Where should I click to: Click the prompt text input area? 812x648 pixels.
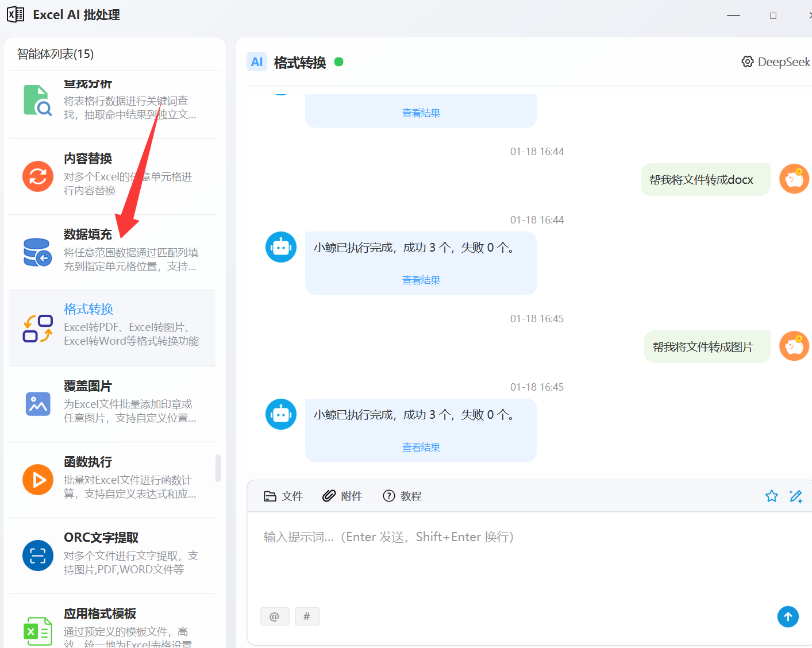pos(517,557)
